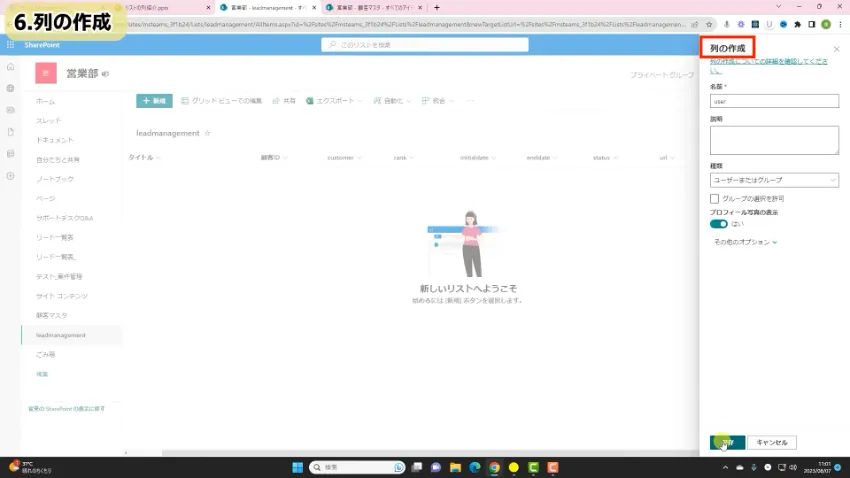Click the create plus icon in left rail

(x=10, y=175)
